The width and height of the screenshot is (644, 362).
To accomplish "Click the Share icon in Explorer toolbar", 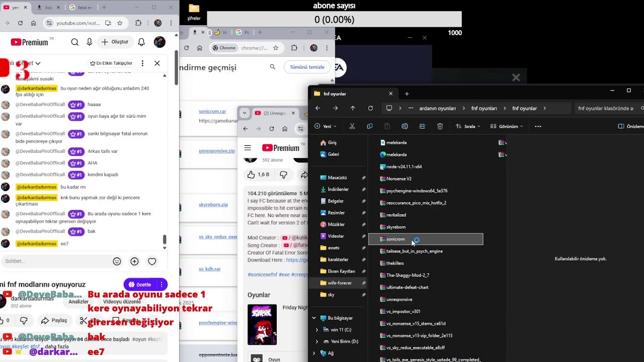I will coord(422,126).
